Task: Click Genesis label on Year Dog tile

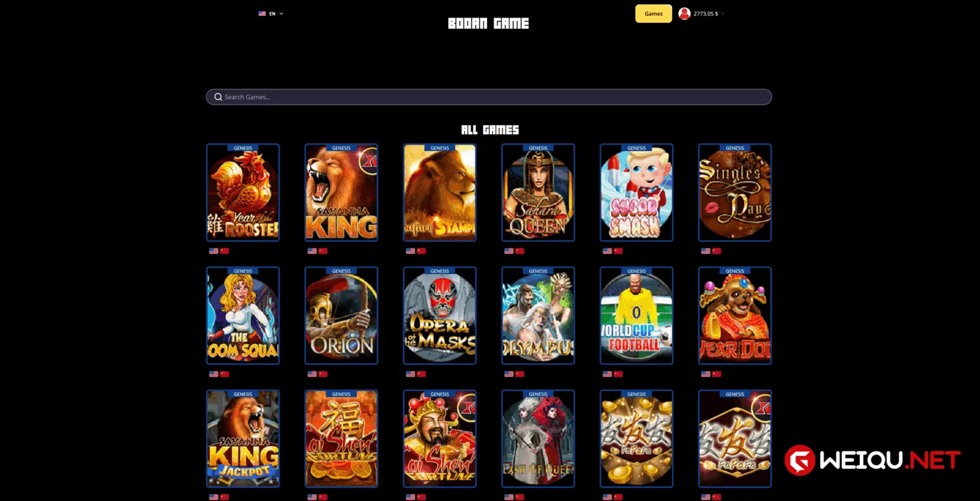Action: point(735,271)
